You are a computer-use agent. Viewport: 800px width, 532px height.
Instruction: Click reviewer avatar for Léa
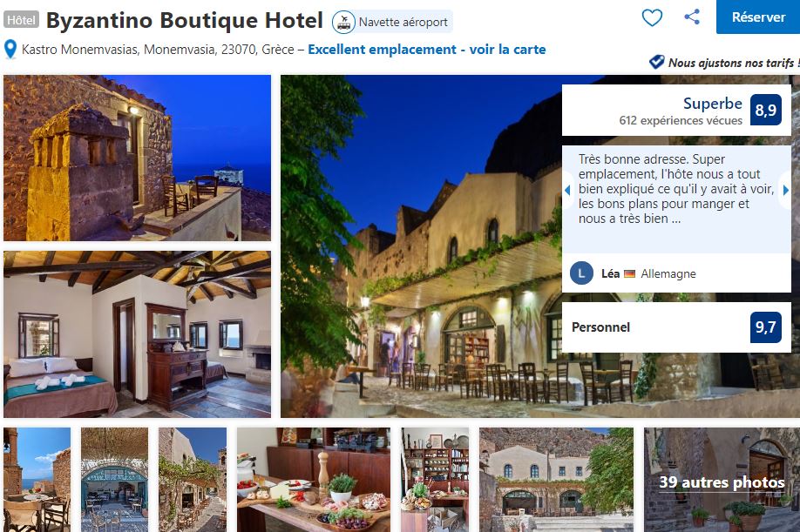pyautogui.click(x=581, y=273)
